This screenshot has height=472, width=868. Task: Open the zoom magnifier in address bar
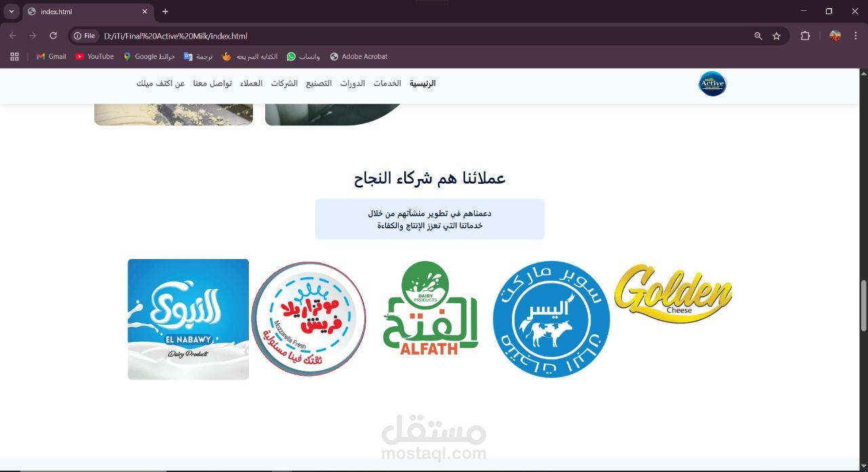[x=758, y=36]
